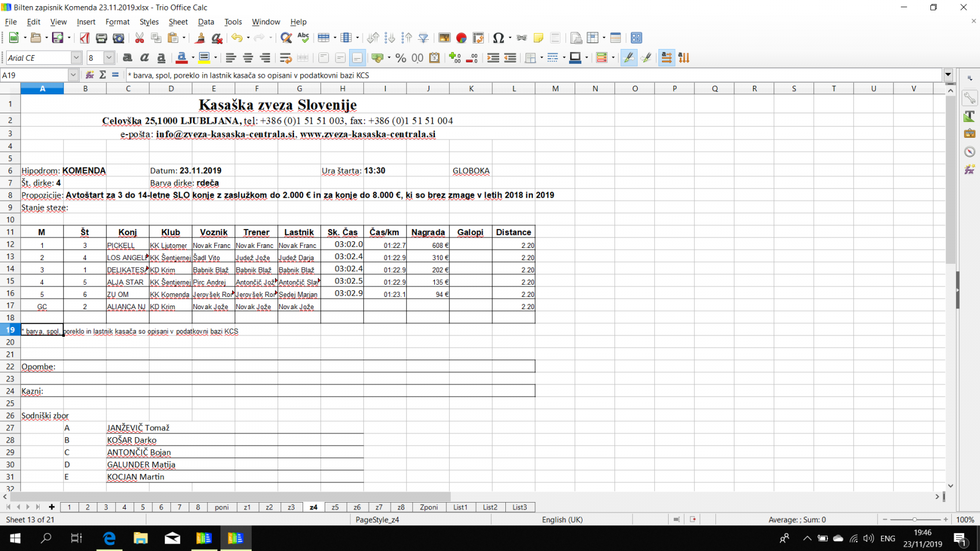The image size is (980, 551).
Task: Click the English (UK) language status field
Action: click(562, 520)
